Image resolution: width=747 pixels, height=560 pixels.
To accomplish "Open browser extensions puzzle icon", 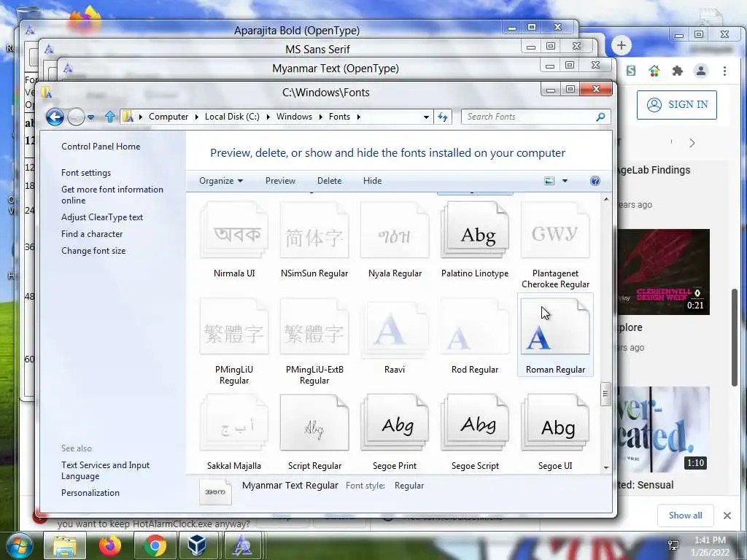I will pyautogui.click(x=677, y=71).
